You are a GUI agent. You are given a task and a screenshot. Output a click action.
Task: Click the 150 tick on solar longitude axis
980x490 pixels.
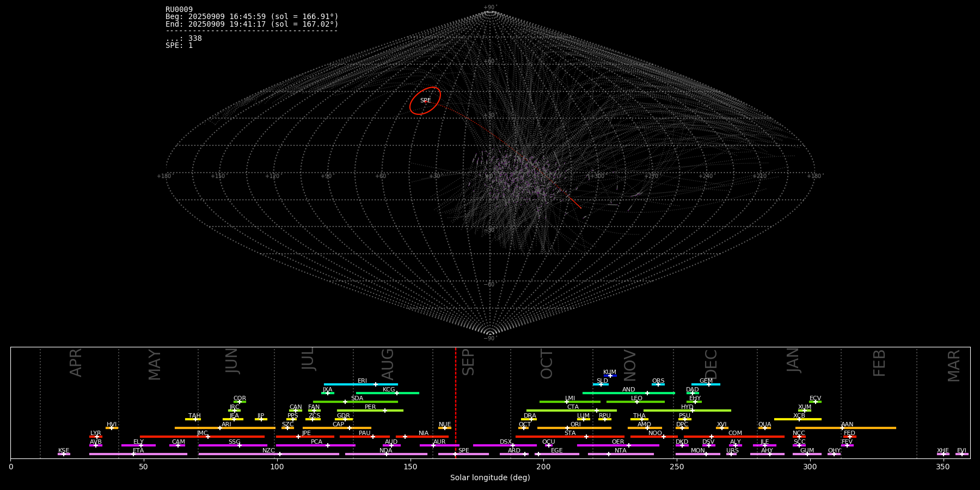[x=410, y=467]
